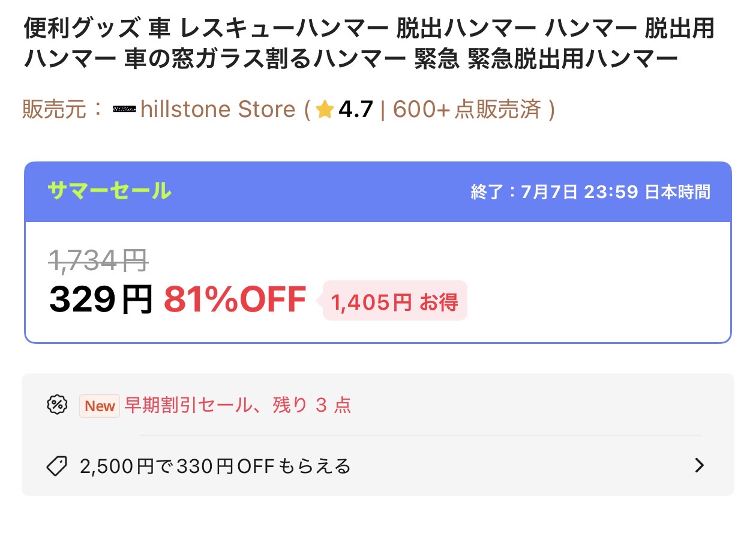Viewport: 756px width, 539px height.
Task: Expand the 2,500円で330円OFF coupon chevron
Action: pos(699,466)
